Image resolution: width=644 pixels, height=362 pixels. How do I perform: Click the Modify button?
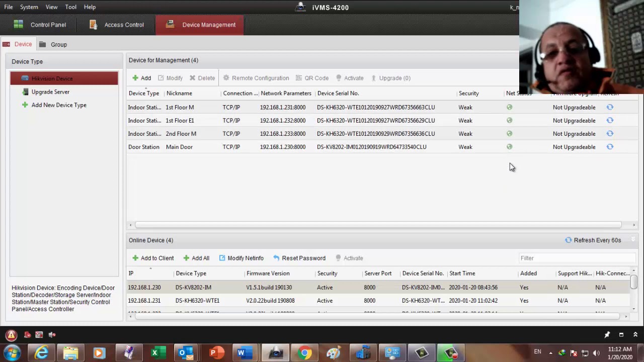coord(170,78)
